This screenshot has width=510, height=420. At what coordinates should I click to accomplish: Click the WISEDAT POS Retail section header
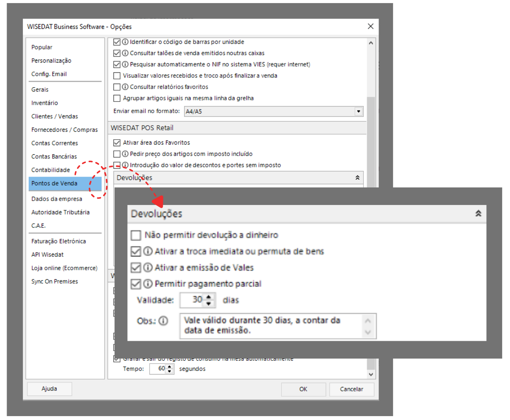(237, 128)
